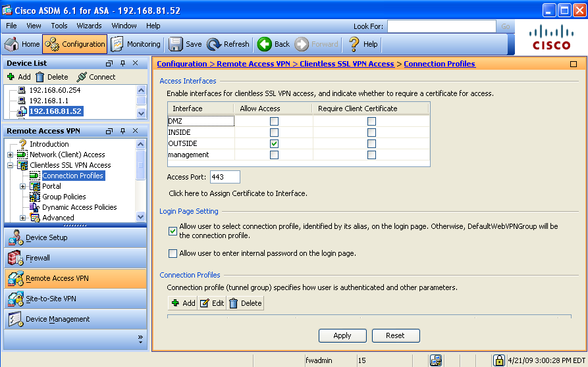Image resolution: width=588 pixels, height=367 pixels.
Task: Enable internal password on login page
Action: (173, 253)
